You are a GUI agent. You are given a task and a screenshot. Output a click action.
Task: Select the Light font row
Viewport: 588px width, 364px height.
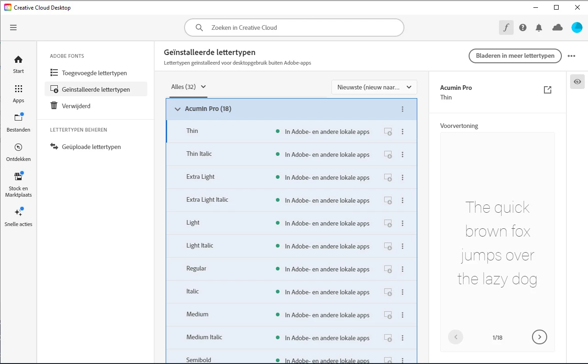click(291, 223)
